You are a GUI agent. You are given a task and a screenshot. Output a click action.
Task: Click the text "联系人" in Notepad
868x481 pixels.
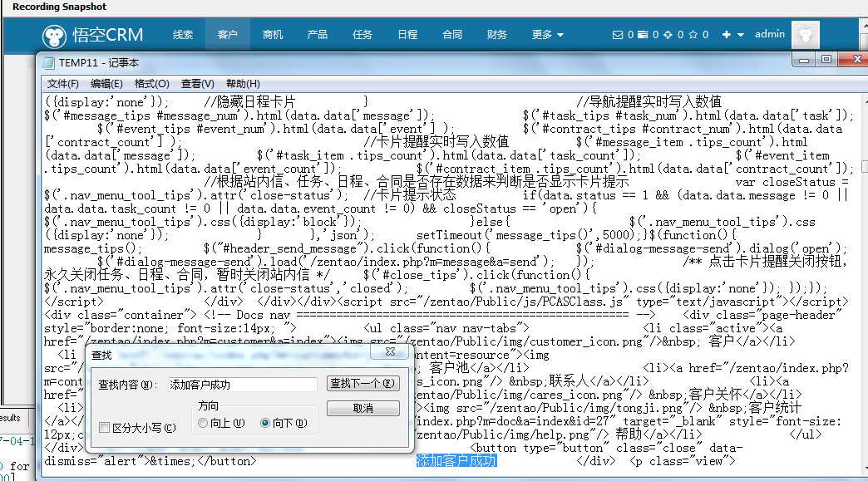click(x=570, y=381)
